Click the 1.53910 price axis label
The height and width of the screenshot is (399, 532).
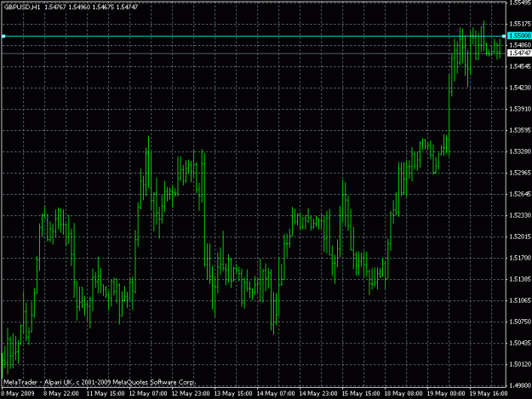520,109
